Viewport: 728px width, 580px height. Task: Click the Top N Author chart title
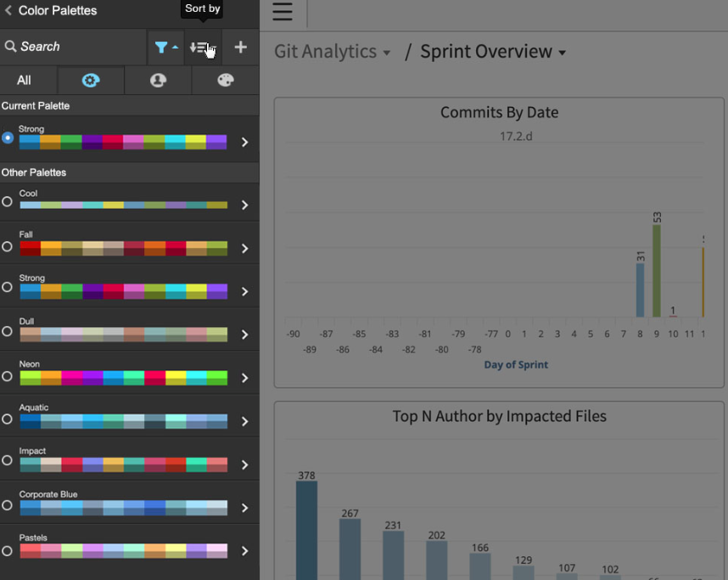(x=499, y=416)
